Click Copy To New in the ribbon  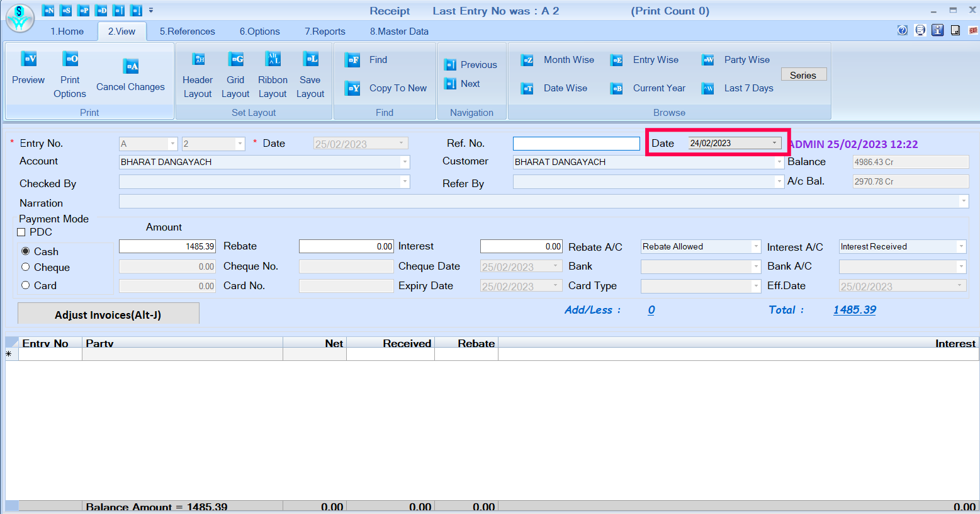(x=386, y=88)
